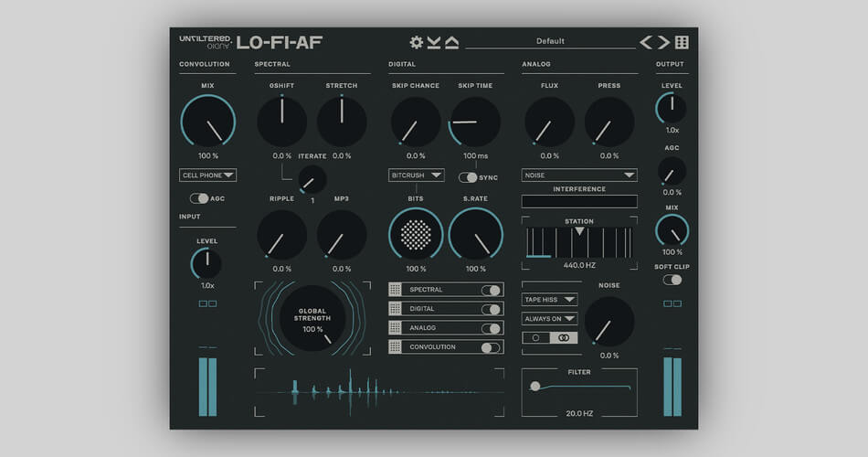Click the RIPPLE knob
This screenshot has width=868, height=457.
pos(281,235)
